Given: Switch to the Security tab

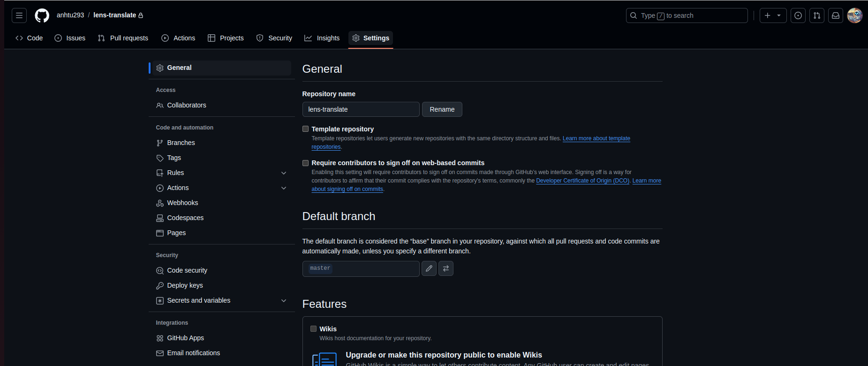Looking at the screenshot, I should [274, 38].
